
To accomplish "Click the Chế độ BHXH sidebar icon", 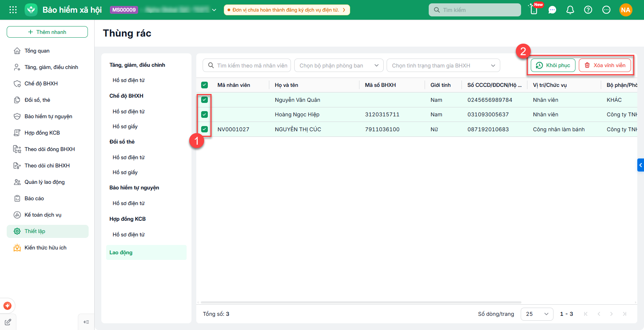I will (x=17, y=84).
